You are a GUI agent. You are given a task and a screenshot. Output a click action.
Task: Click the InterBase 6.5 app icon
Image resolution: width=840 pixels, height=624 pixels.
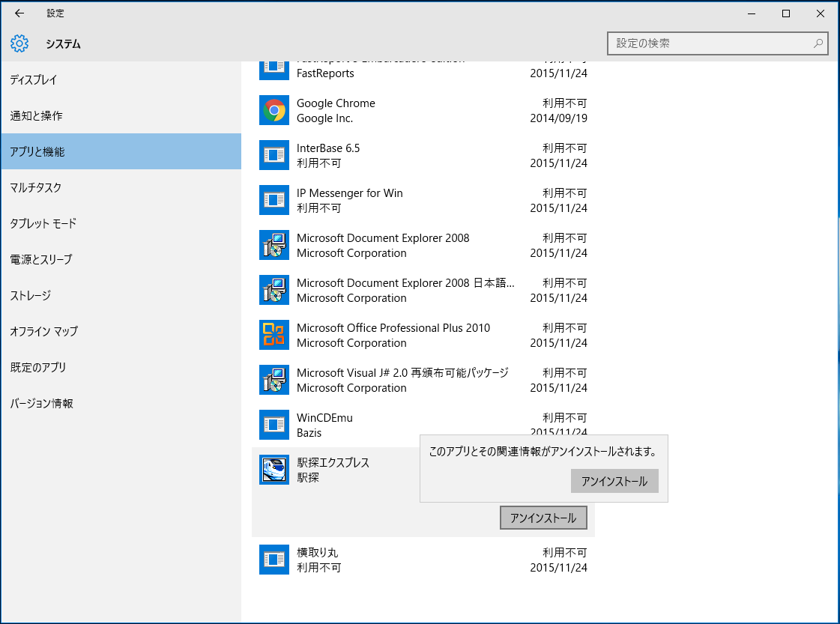pyautogui.click(x=274, y=156)
